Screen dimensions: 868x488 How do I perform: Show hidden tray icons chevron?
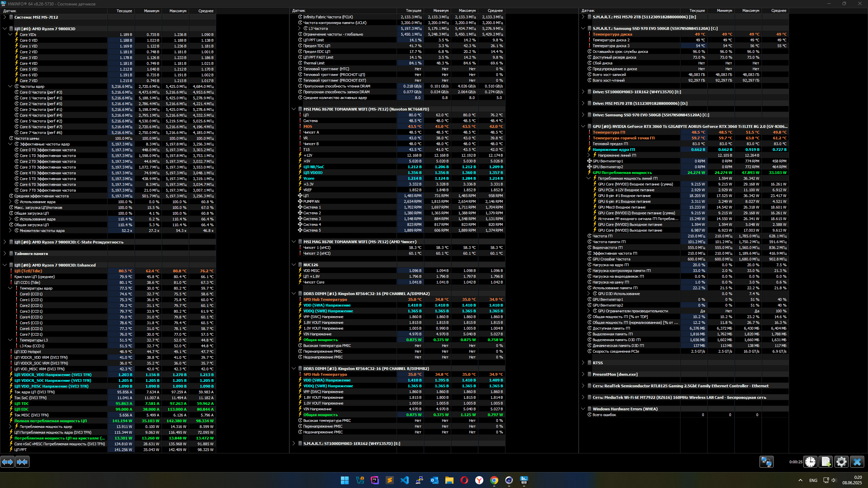pyautogui.click(x=801, y=480)
